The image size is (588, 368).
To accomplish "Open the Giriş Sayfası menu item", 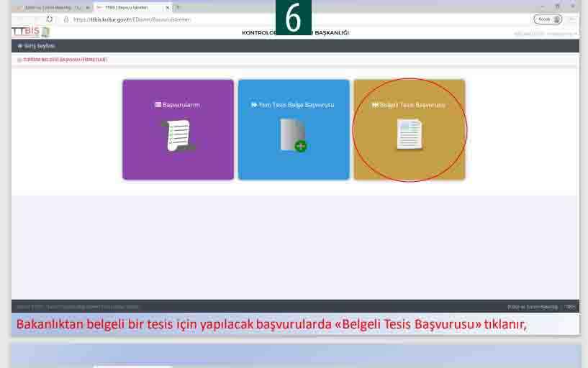I will [x=36, y=46].
